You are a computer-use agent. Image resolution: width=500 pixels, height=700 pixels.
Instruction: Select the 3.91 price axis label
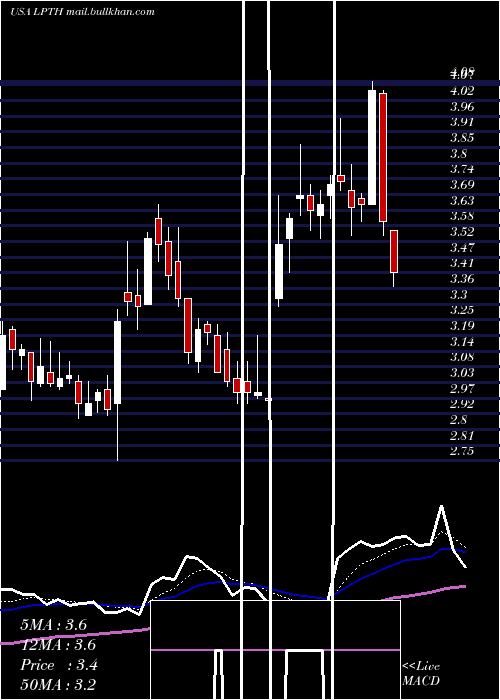[x=462, y=122]
